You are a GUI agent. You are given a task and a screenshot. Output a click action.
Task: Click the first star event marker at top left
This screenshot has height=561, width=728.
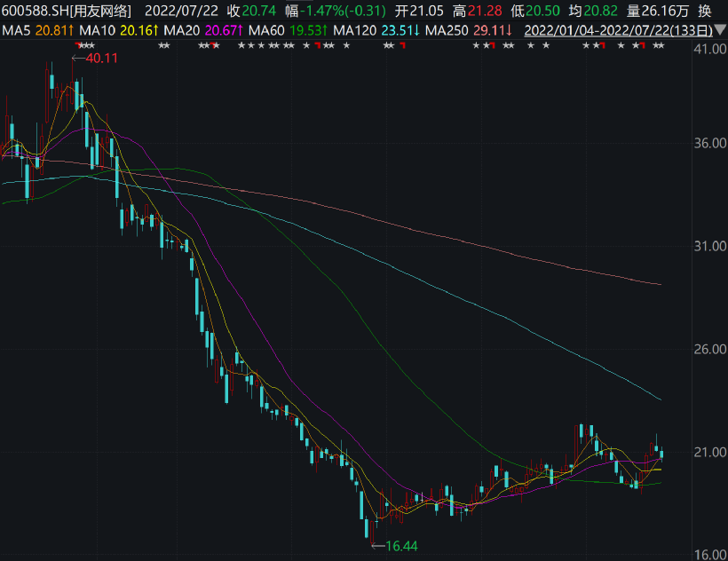tap(81, 45)
